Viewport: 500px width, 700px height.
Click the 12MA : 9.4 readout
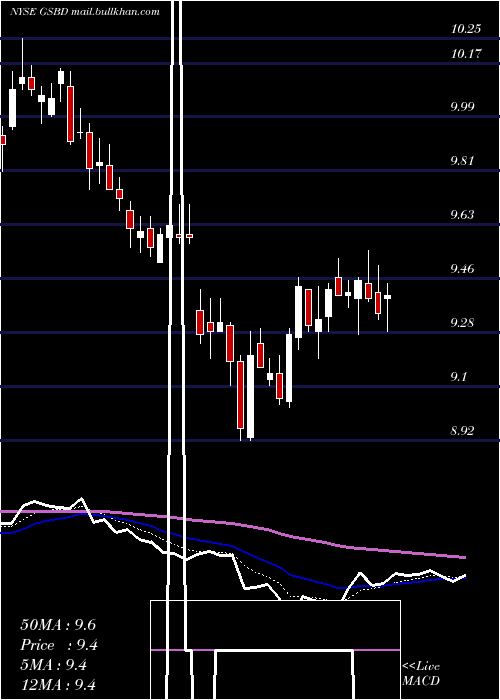[58, 685]
